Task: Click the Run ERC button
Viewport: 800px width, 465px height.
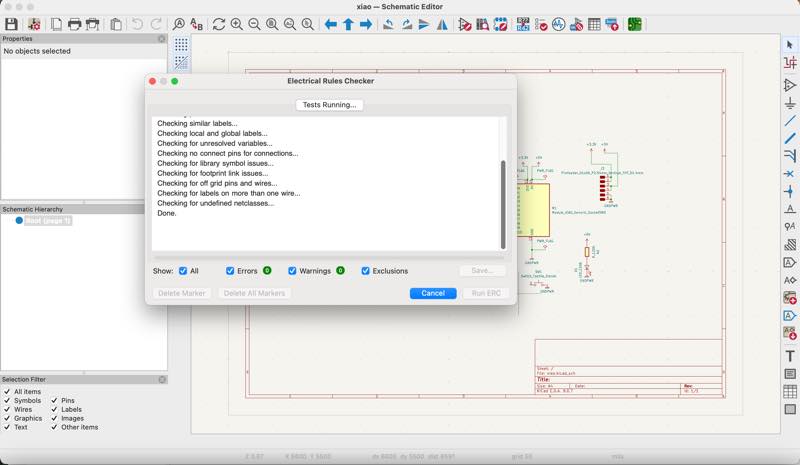Action: click(486, 293)
